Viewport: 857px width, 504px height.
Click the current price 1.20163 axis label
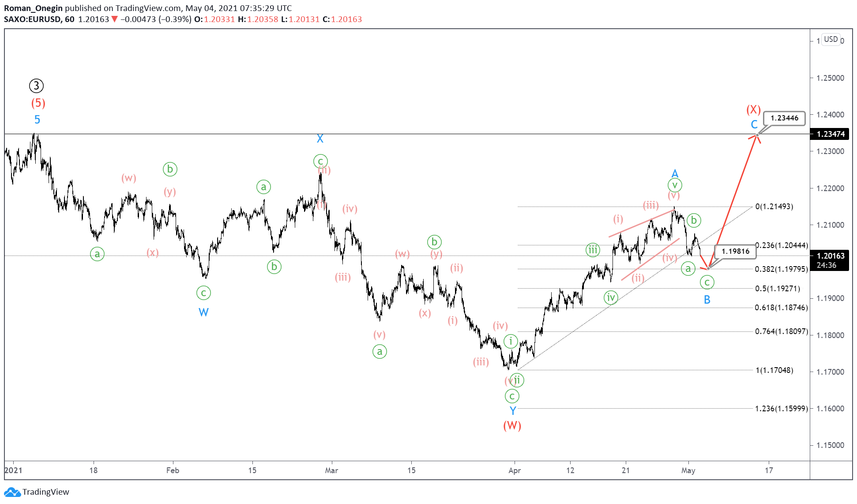pyautogui.click(x=830, y=256)
